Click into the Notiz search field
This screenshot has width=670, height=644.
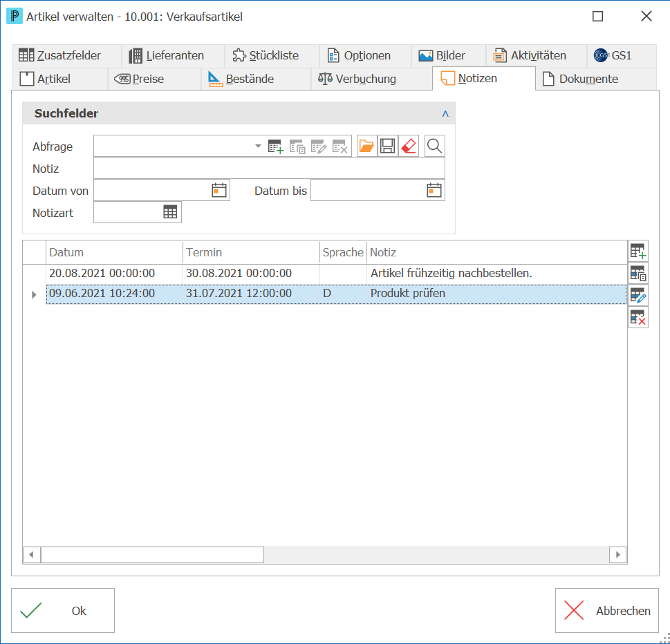269,169
